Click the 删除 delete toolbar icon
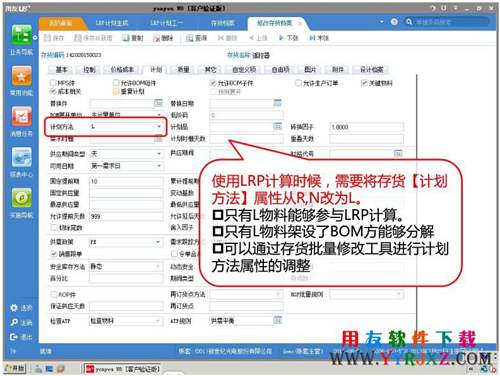The height and width of the screenshot is (376, 500). [x=157, y=38]
